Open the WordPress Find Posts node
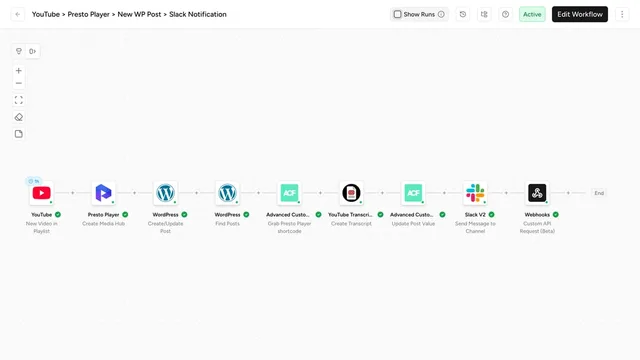The width and height of the screenshot is (640, 360). (x=227, y=193)
